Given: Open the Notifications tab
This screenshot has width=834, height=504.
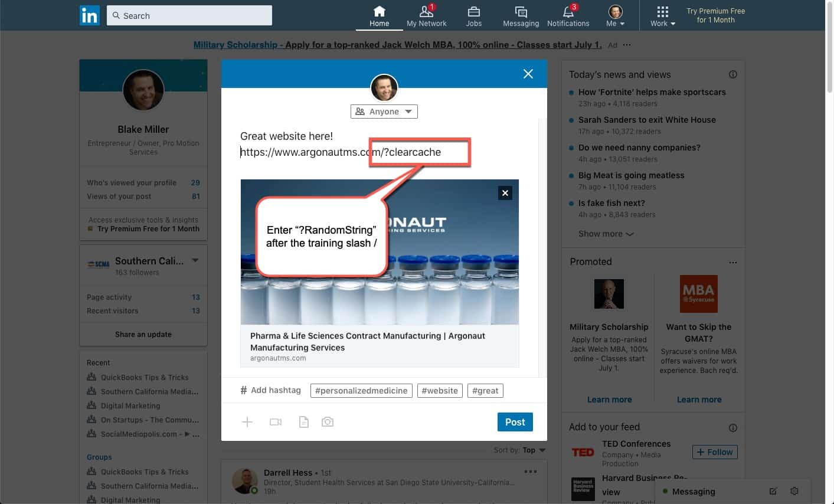Looking at the screenshot, I should 568,17.
